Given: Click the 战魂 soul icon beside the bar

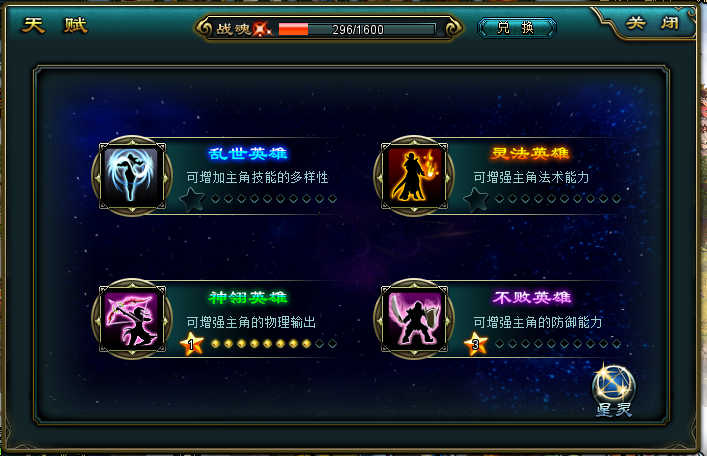Looking at the screenshot, I should pyautogui.click(x=262, y=29).
